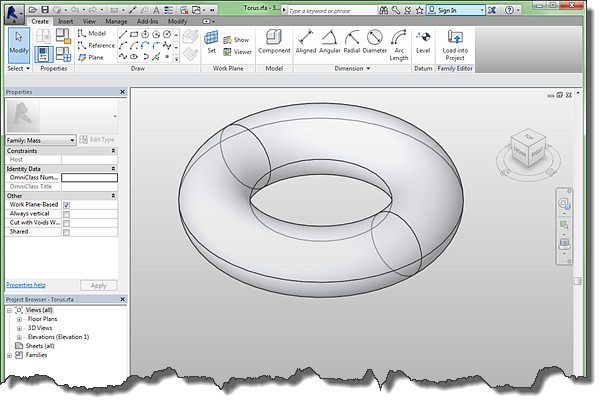Uncheck the Work Plane-Based checkbox
The image size is (602, 413).
tap(66, 205)
